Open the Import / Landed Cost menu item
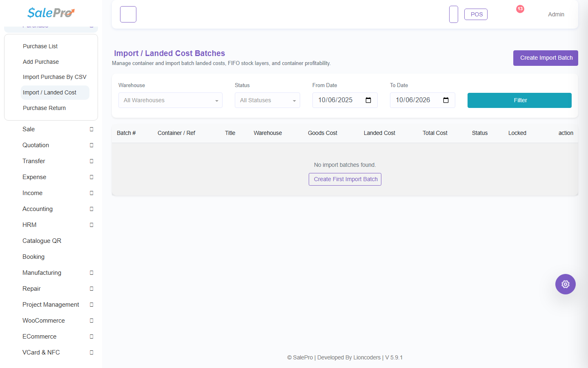This screenshot has width=588, height=368. (x=55, y=92)
